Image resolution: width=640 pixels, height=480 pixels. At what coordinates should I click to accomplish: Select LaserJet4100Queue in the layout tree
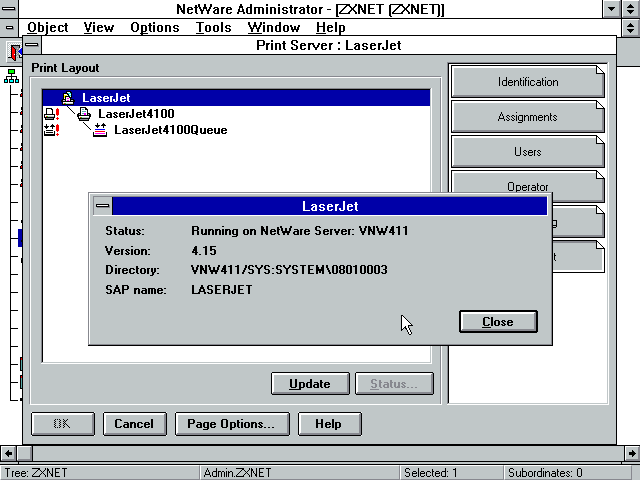[171, 130]
